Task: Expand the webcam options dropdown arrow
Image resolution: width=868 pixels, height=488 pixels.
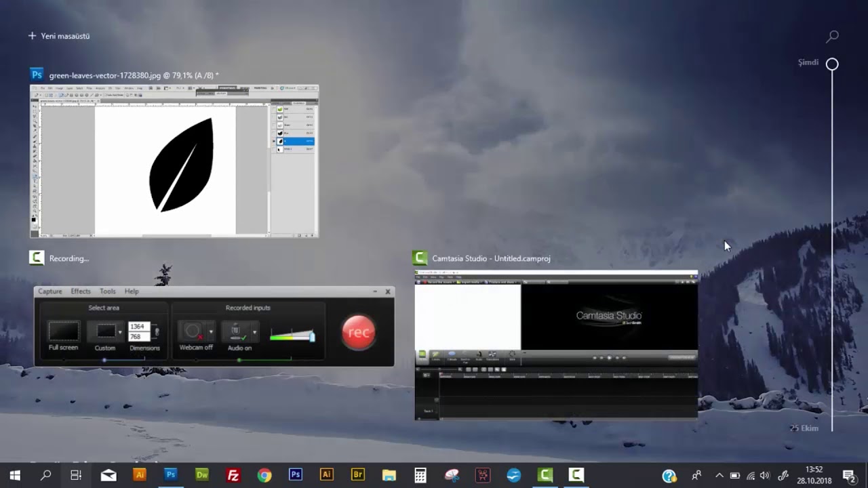Action: pos(211,332)
